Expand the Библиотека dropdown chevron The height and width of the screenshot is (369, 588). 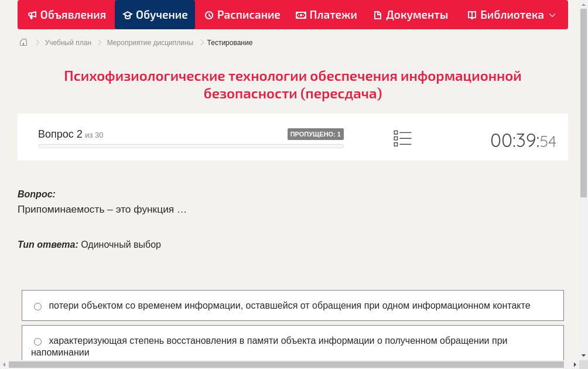[x=551, y=15]
